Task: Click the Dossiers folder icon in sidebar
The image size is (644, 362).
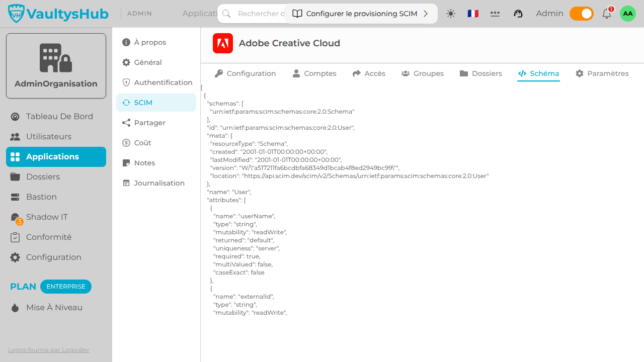Action: point(15,177)
